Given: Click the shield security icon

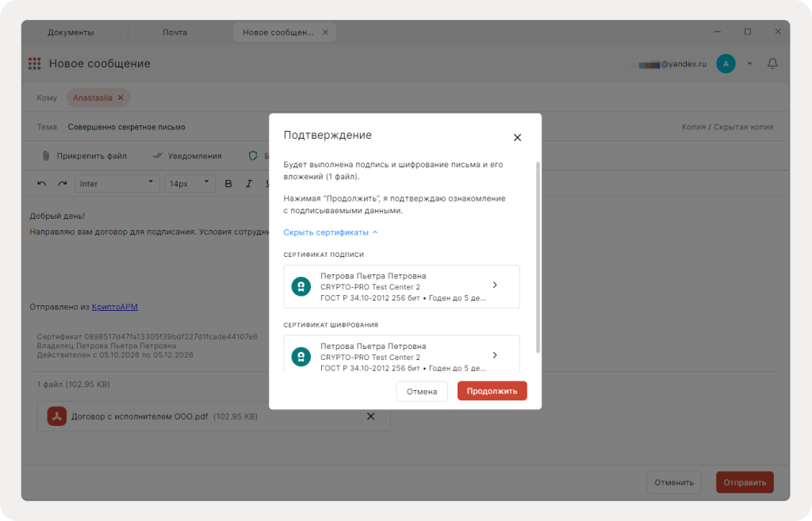Looking at the screenshot, I should pyautogui.click(x=253, y=156).
